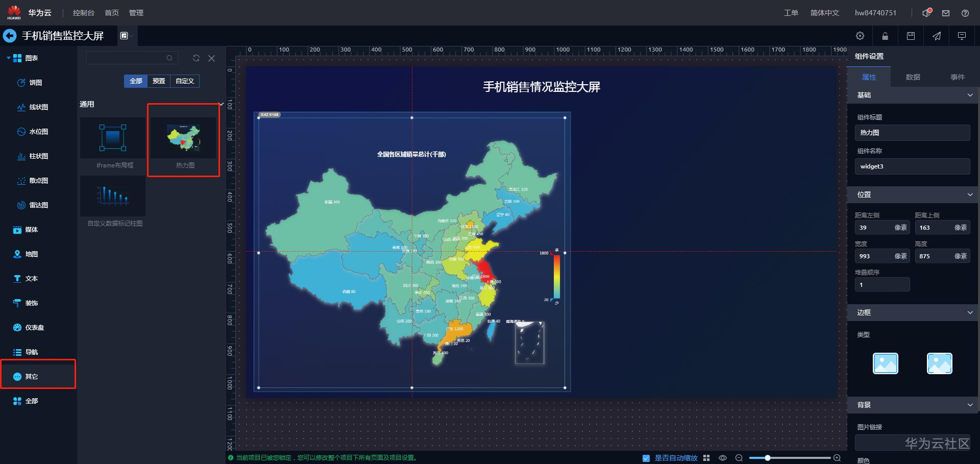Open the grid layout icon in status bar

click(x=706, y=458)
